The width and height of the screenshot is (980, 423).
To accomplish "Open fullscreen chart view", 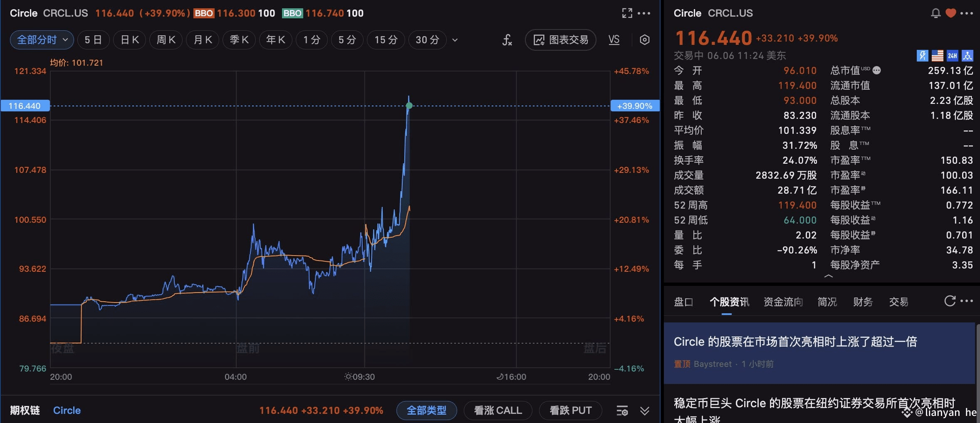I will [x=627, y=13].
